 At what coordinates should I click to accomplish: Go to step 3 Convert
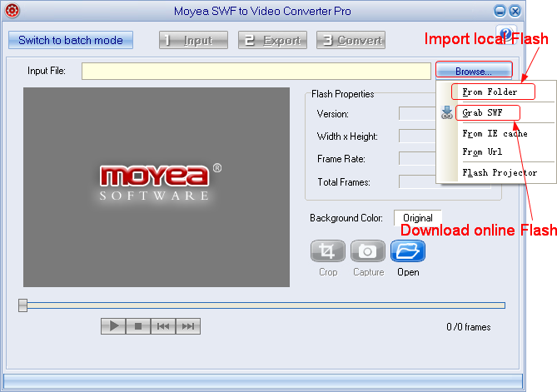[351, 40]
